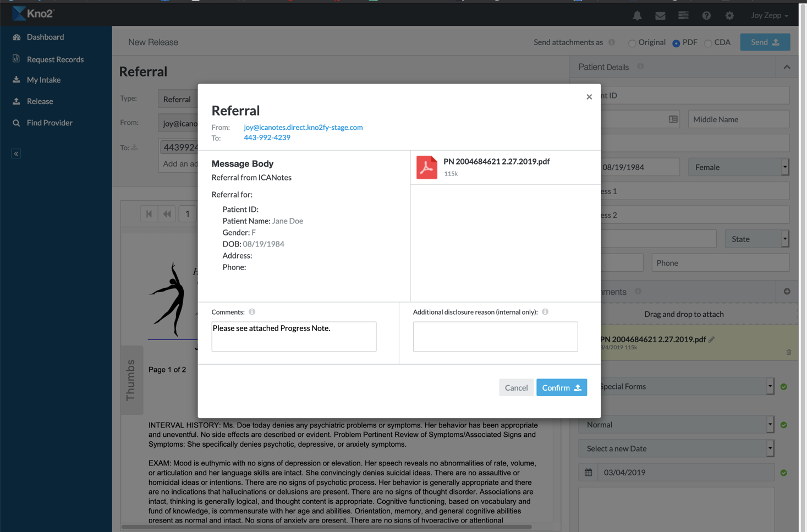Collapse the sidebar with the chevron icon
The width and height of the screenshot is (807, 532).
click(x=16, y=154)
